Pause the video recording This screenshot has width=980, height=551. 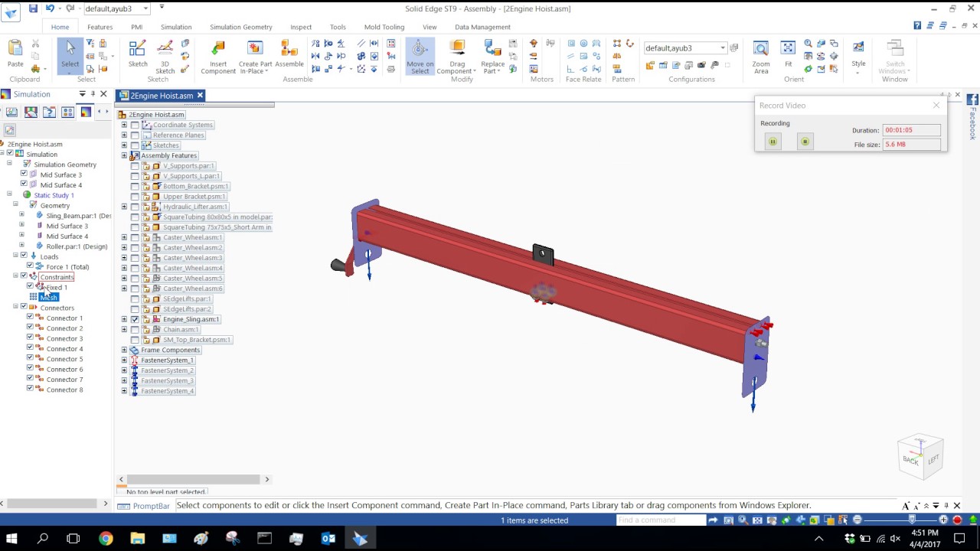(773, 142)
